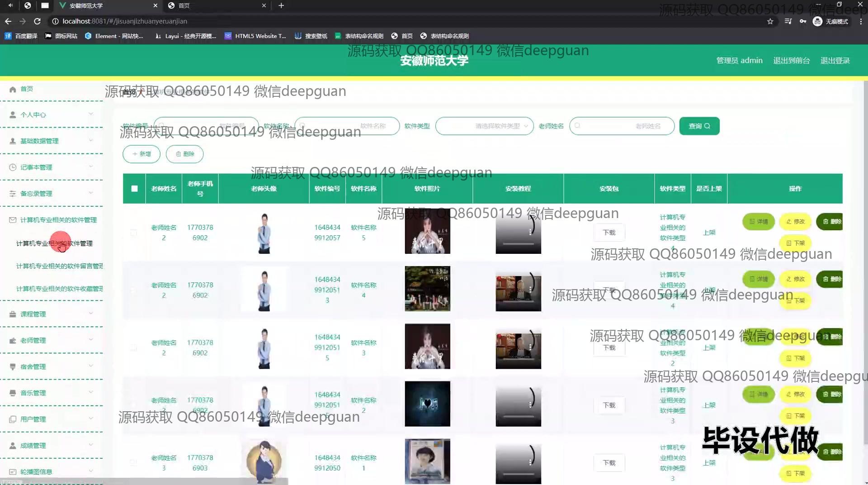Toggle the select-all checkbox in table header

pos(134,189)
